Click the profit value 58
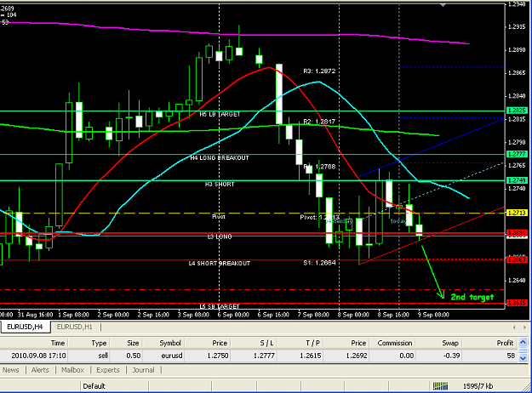This screenshot has height=393, width=532. pyautogui.click(x=512, y=356)
